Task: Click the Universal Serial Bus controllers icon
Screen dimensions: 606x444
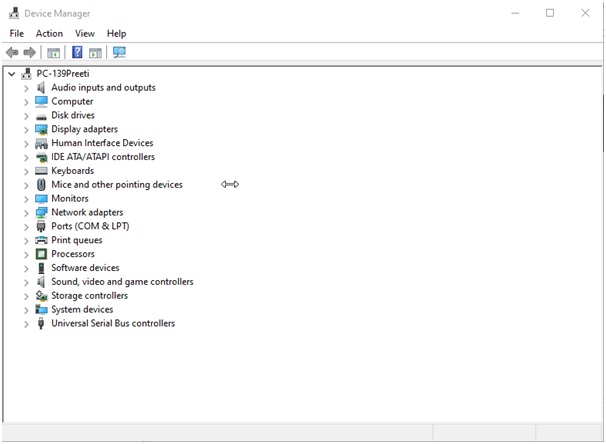Action: (x=41, y=323)
